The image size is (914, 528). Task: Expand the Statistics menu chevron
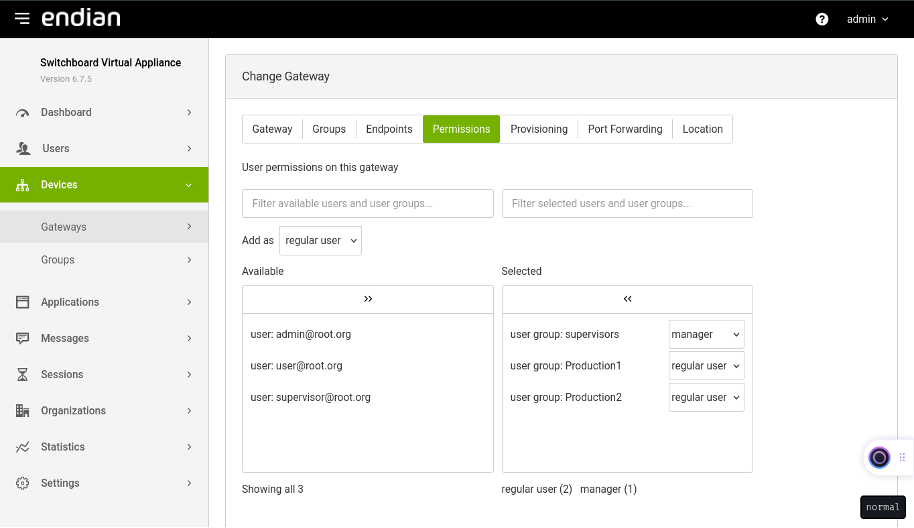(189, 447)
